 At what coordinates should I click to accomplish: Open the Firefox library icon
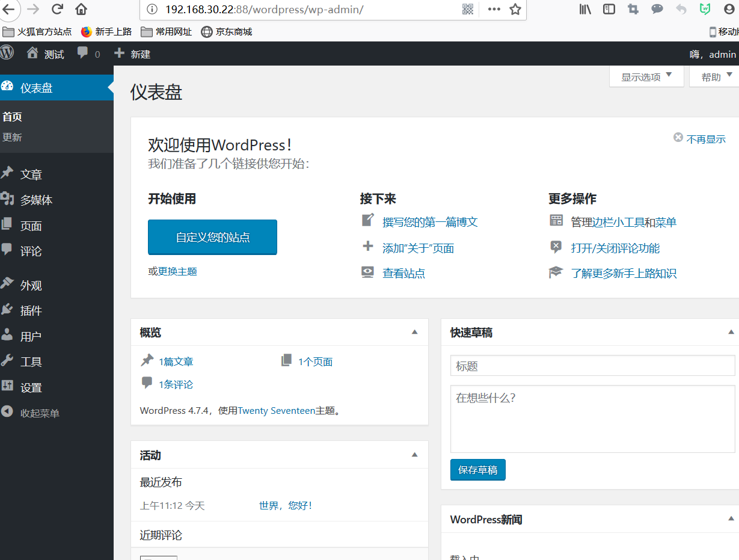click(585, 9)
